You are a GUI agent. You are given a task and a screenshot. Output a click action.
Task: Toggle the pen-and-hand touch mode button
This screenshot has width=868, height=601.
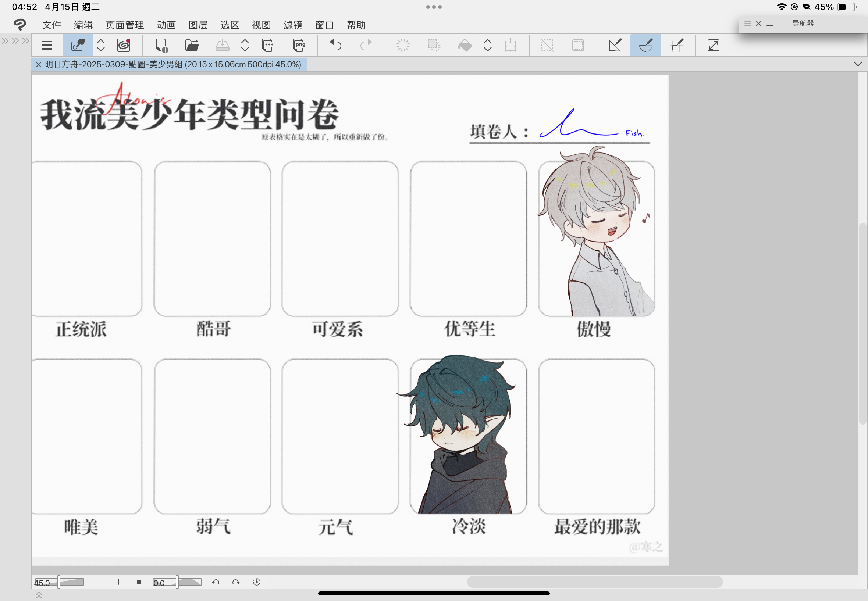tap(78, 46)
